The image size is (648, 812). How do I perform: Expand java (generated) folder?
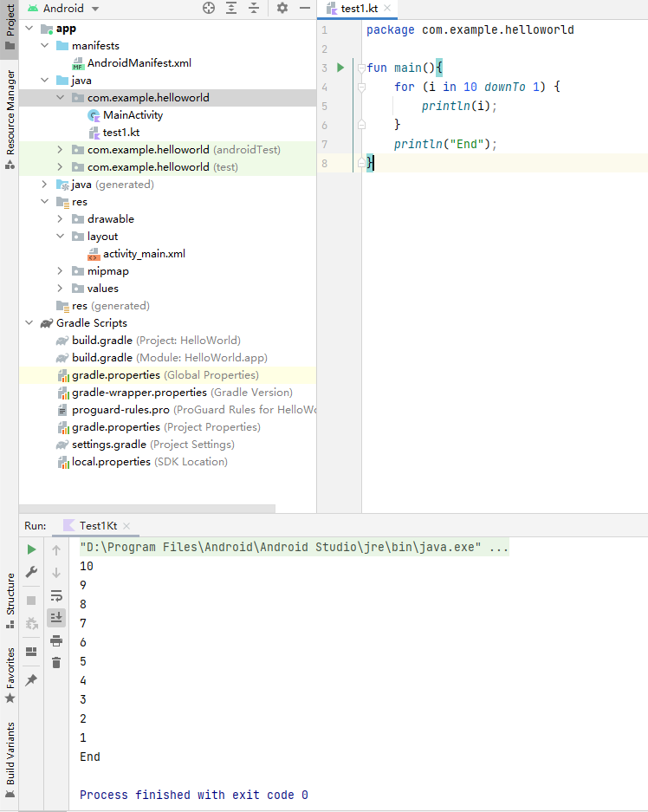pos(45,185)
